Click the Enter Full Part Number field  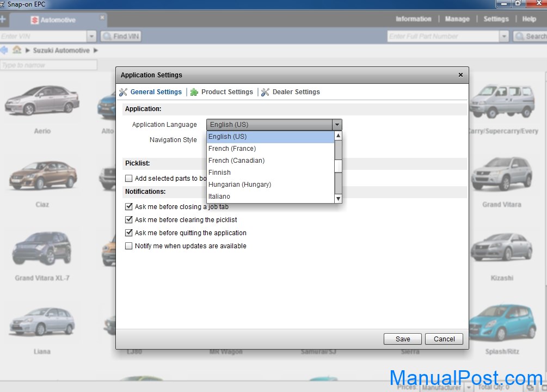tap(443, 36)
